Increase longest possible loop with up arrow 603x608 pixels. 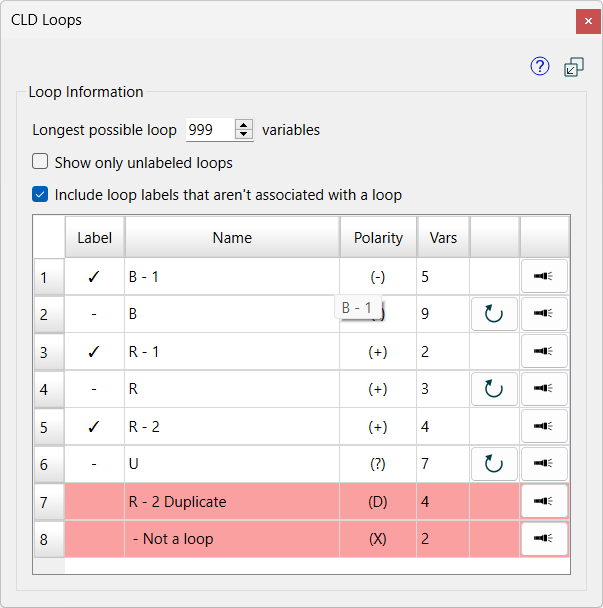[244, 124]
